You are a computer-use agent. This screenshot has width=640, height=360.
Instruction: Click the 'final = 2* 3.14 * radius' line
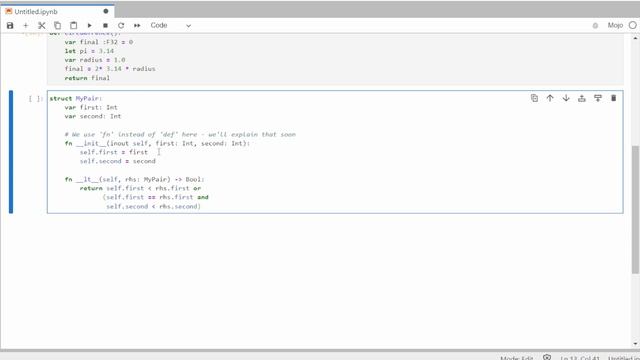coord(110,69)
